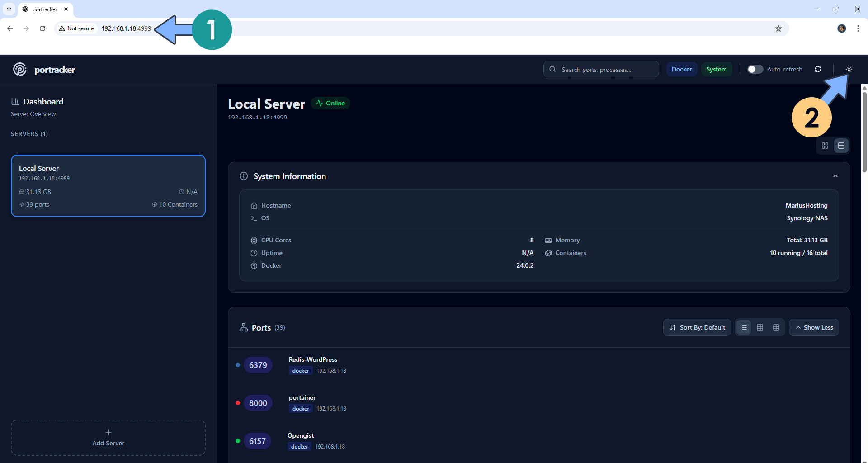Click the Dashboard chart icon

(15, 101)
